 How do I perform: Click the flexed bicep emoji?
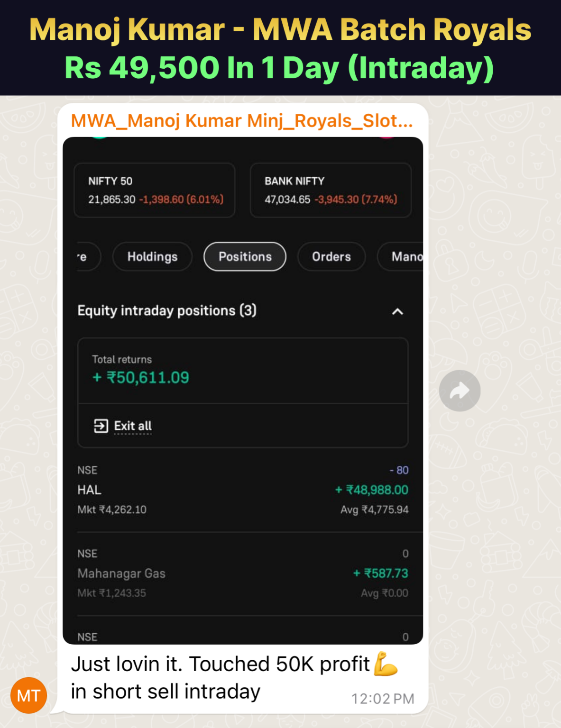tap(386, 664)
